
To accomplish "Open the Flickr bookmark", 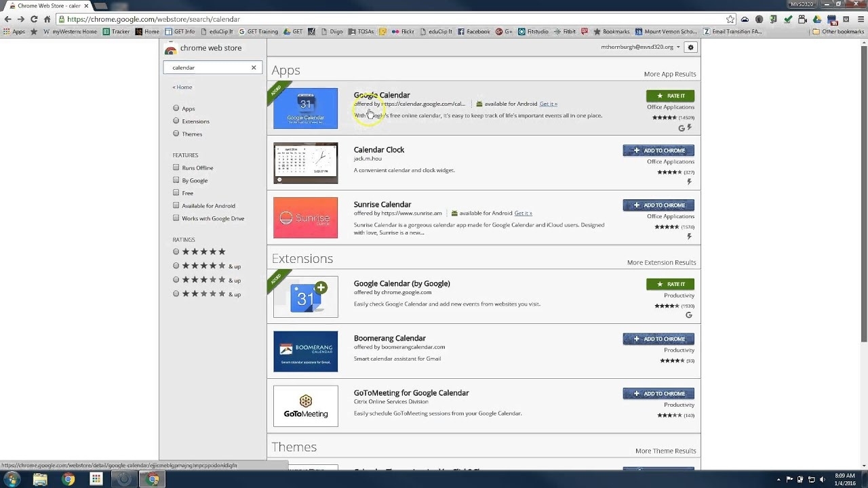I will point(401,31).
